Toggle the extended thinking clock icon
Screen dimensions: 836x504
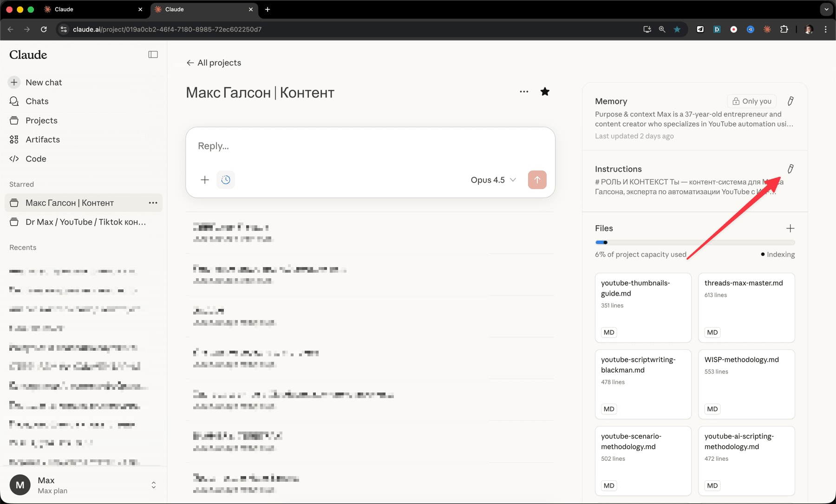pos(226,180)
